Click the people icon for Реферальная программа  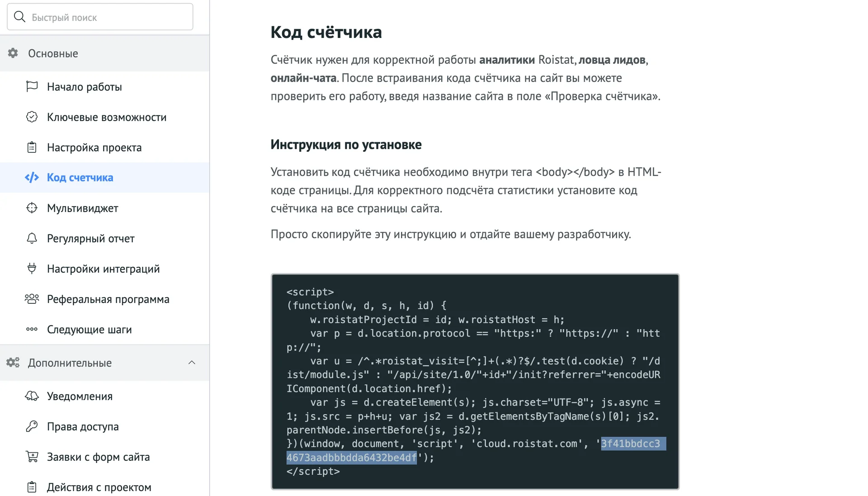[32, 298]
